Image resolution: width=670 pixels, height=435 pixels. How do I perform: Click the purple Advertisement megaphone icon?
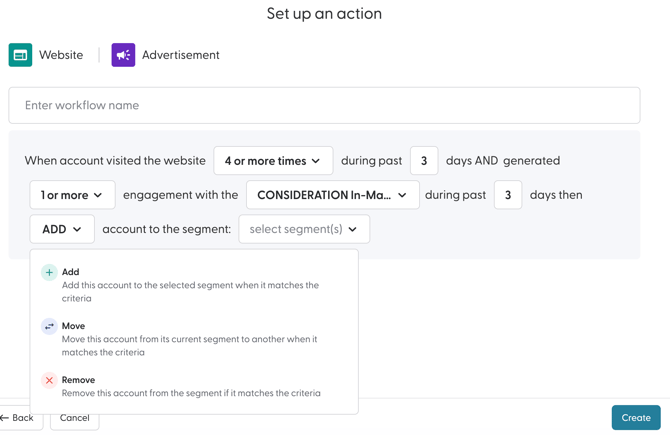pos(123,55)
